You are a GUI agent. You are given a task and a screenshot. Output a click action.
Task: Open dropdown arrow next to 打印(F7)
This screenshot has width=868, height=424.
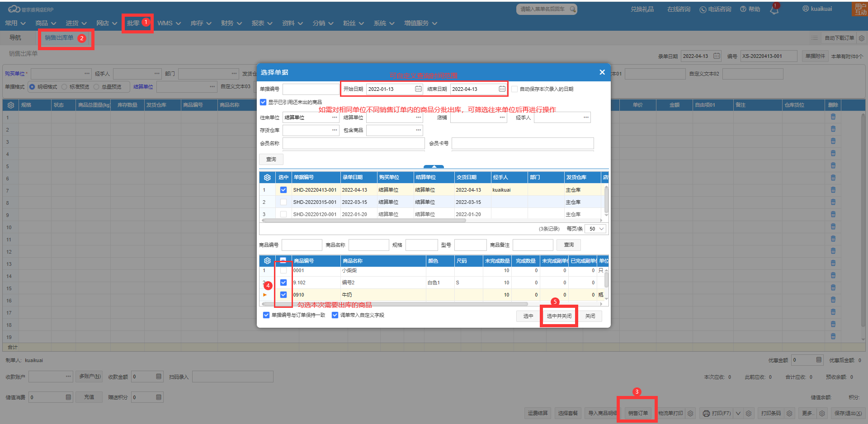click(x=738, y=413)
